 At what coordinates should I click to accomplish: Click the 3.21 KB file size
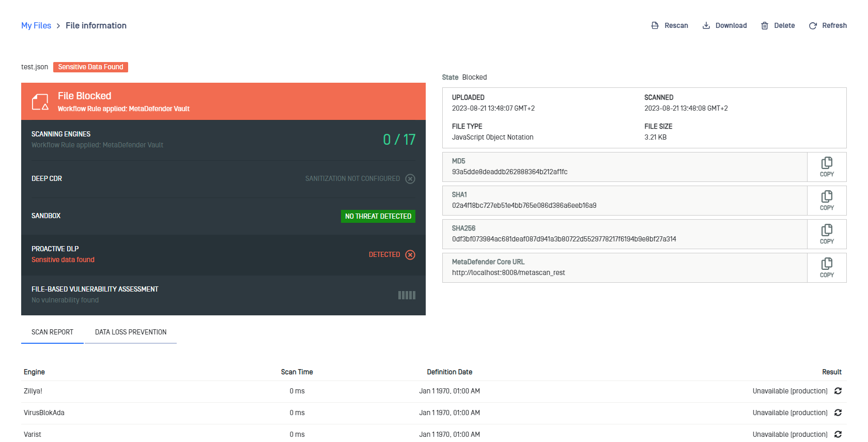[655, 138]
